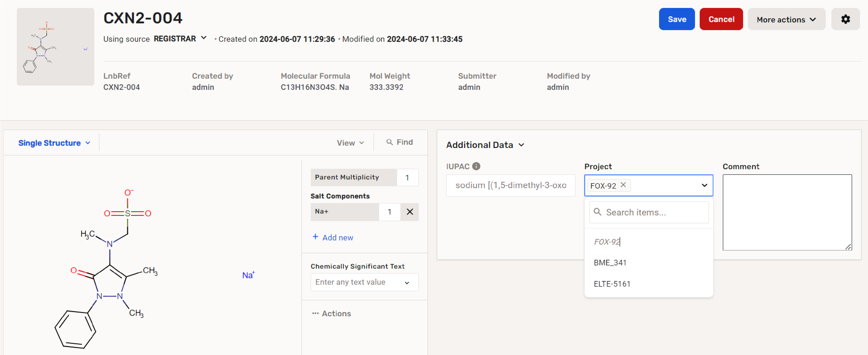The image size is (868, 355).
Task: Open the settings gear icon
Action: pyautogui.click(x=845, y=19)
